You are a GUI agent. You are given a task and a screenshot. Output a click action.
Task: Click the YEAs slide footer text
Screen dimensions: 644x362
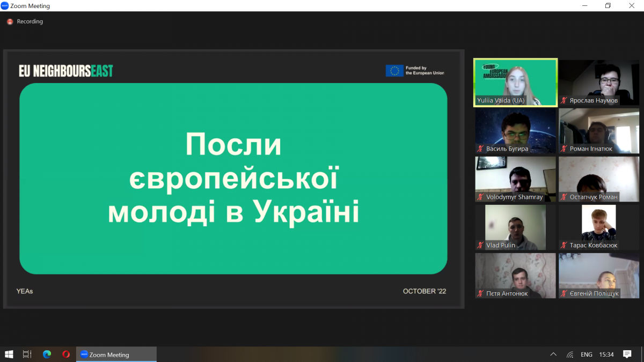25,291
